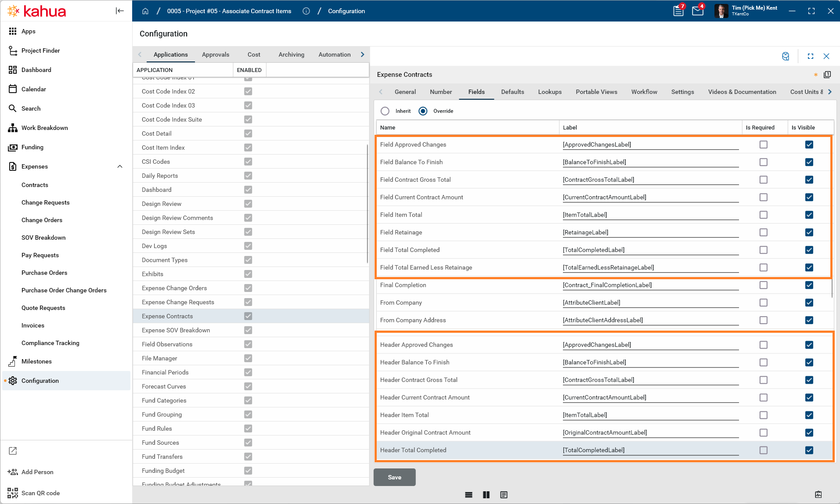Open the mail messages icon
The image size is (840, 504).
point(697,11)
